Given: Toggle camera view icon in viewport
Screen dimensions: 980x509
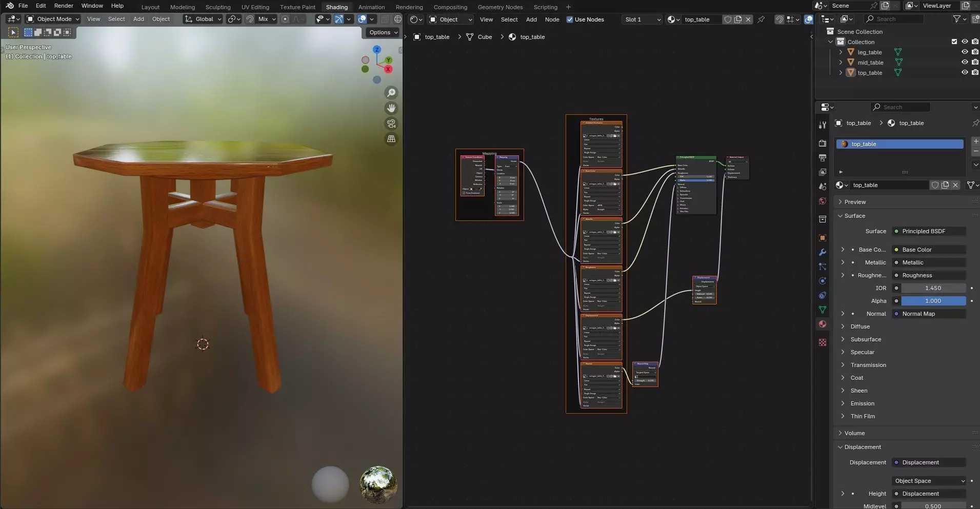Looking at the screenshot, I should [x=391, y=124].
